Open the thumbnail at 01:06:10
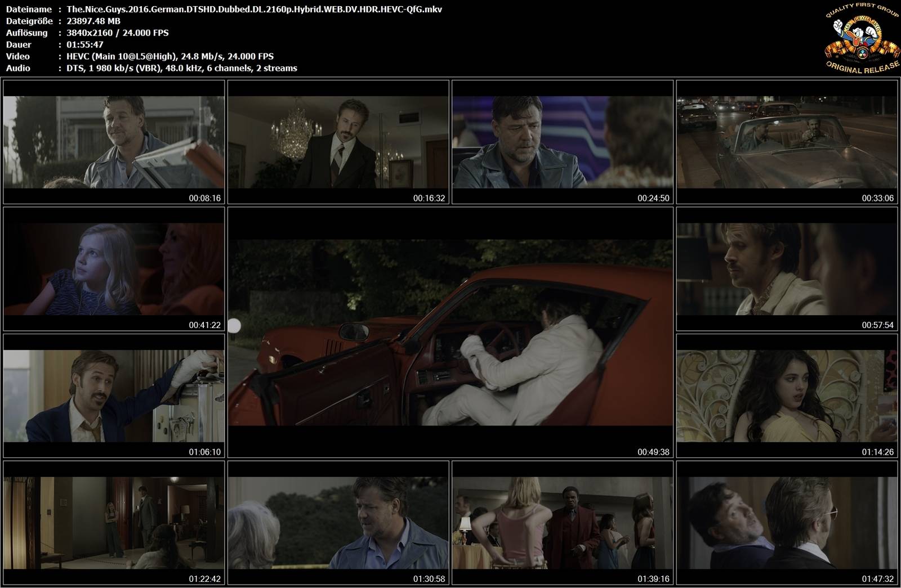 (x=114, y=396)
